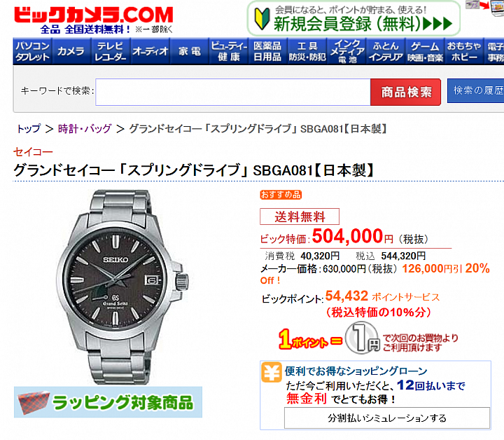Click 分割払いシミュレーションする button
The image size is (504, 440).
pos(387,418)
